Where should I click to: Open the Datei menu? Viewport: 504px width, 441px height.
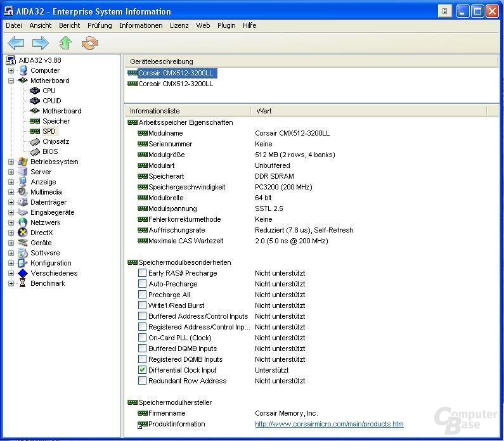click(x=14, y=25)
